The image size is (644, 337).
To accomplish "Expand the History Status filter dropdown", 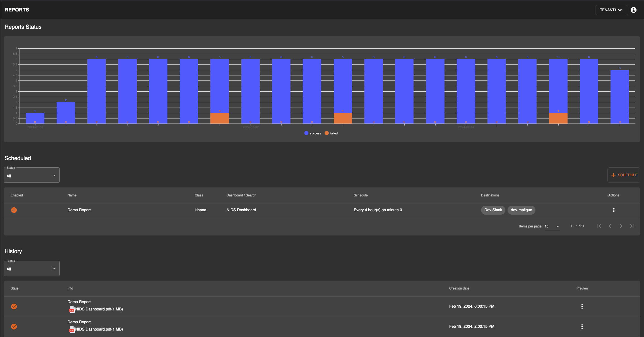I will tap(32, 269).
